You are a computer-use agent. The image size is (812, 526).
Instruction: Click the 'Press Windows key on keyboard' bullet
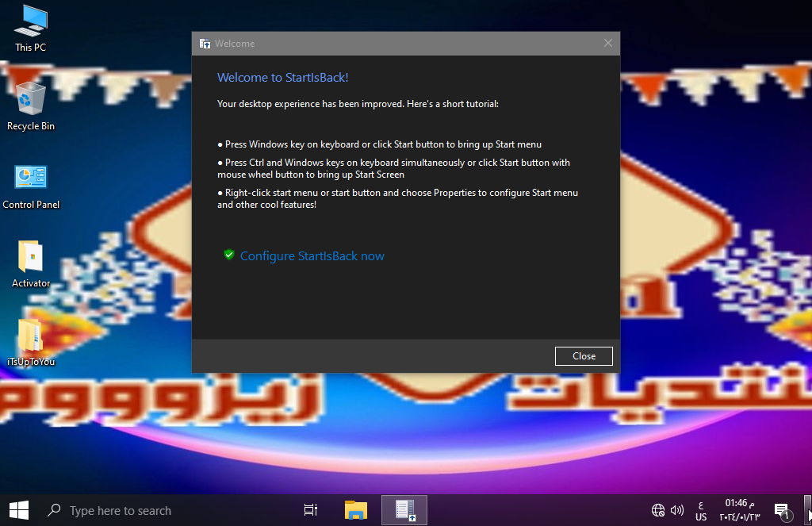click(x=380, y=144)
